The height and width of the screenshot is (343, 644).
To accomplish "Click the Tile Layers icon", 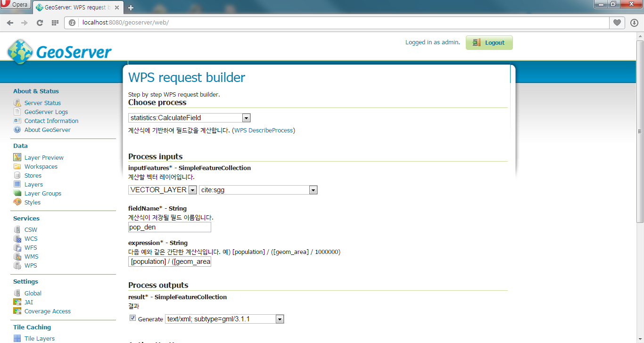I will (17, 338).
